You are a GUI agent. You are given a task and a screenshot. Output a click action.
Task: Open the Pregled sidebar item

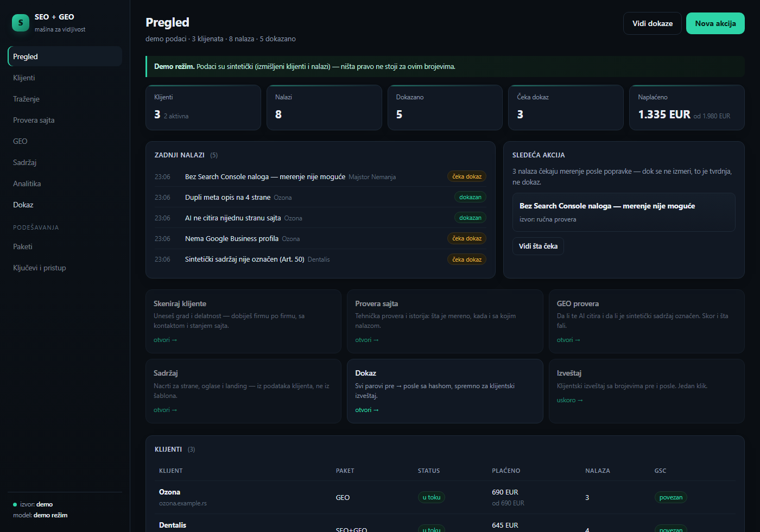pos(65,56)
